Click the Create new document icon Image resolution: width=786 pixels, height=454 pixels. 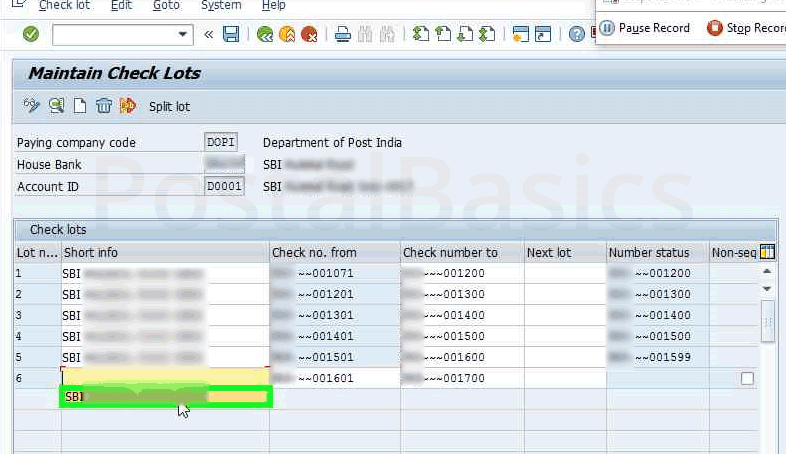click(80, 105)
